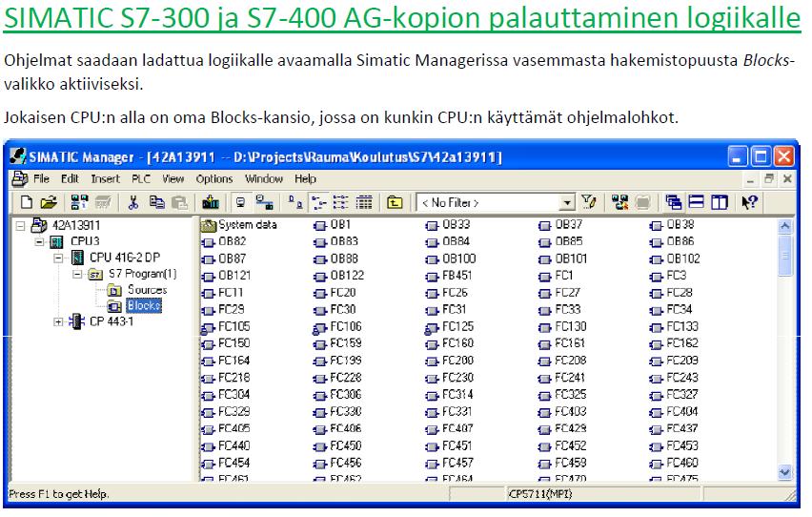Switch to List view icon

coord(341,201)
